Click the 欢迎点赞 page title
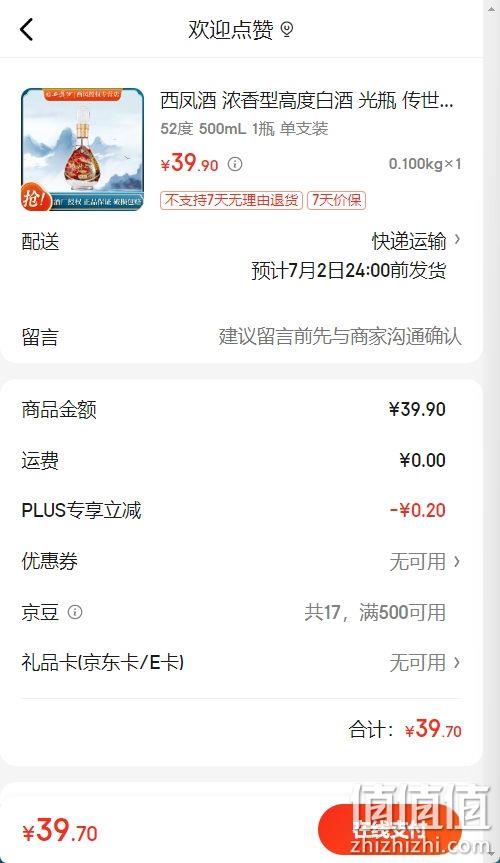The height and width of the screenshot is (863, 500). [x=231, y=30]
